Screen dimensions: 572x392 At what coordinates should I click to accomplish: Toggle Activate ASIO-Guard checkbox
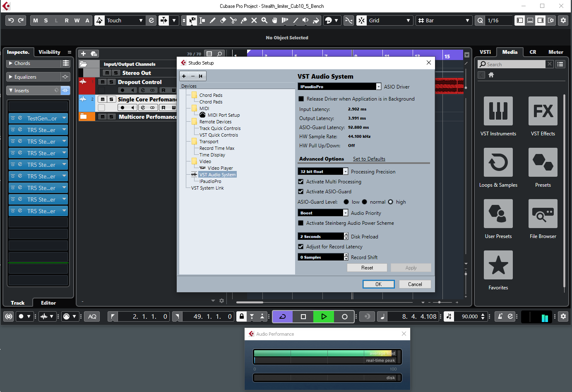(x=301, y=192)
